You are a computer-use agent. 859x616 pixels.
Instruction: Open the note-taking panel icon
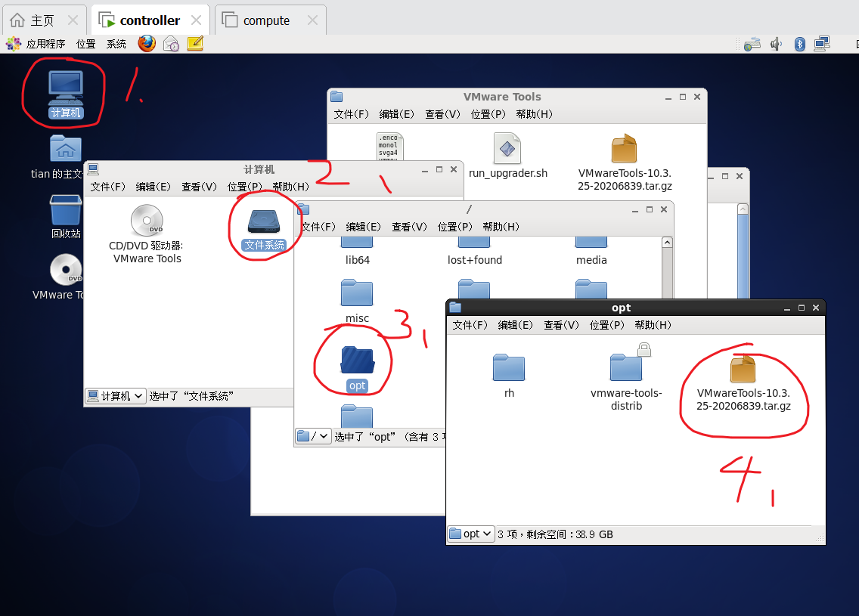click(195, 43)
